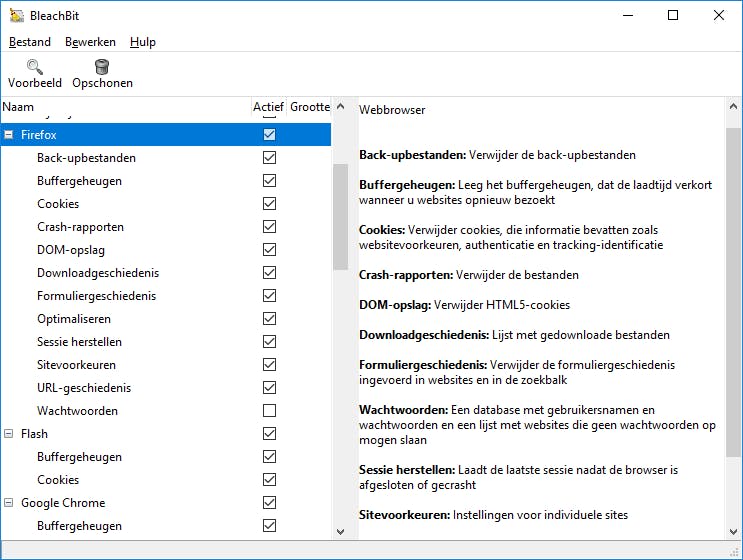Select Buffergeheugen under Google Chrome
This screenshot has width=743, height=560.
pyautogui.click(x=166, y=525)
